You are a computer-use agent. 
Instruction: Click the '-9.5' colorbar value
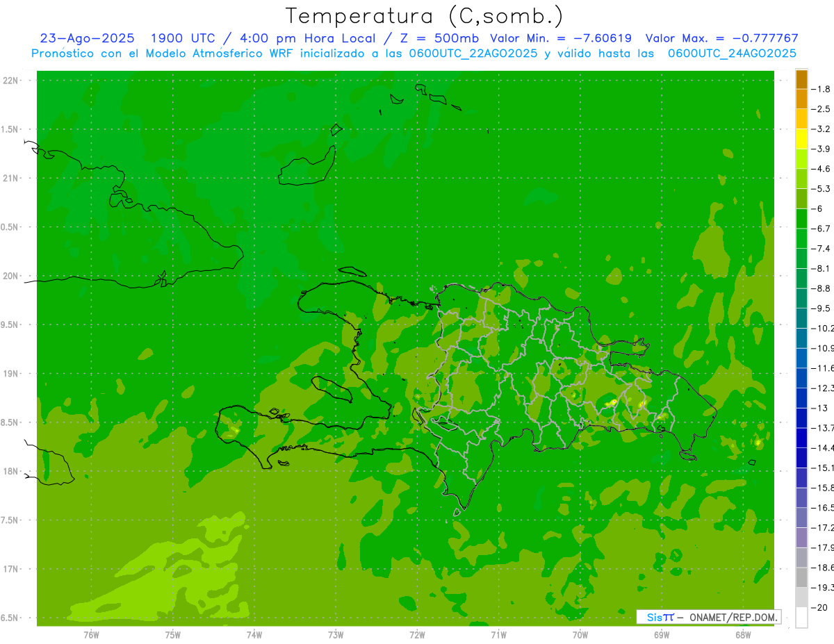(x=820, y=308)
